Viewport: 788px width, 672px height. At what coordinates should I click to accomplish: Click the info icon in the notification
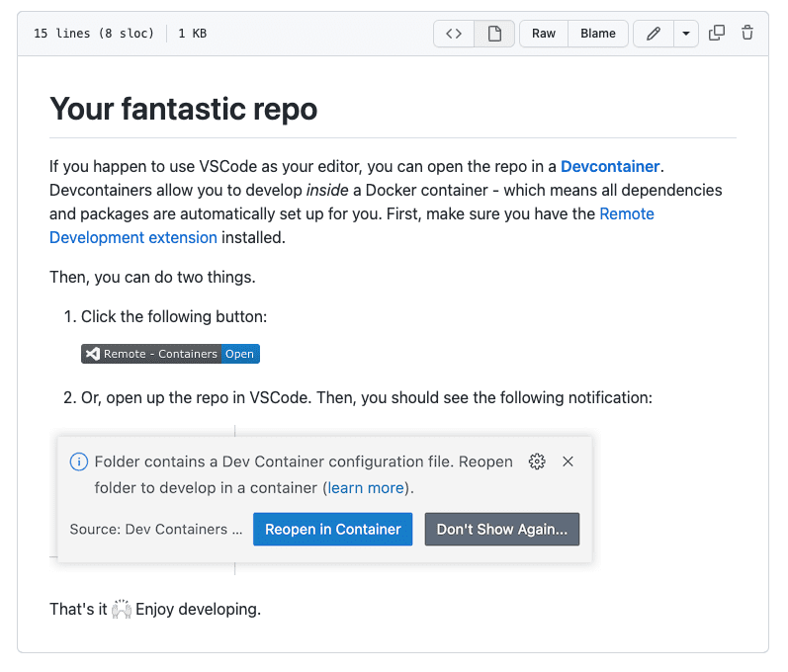click(x=79, y=462)
